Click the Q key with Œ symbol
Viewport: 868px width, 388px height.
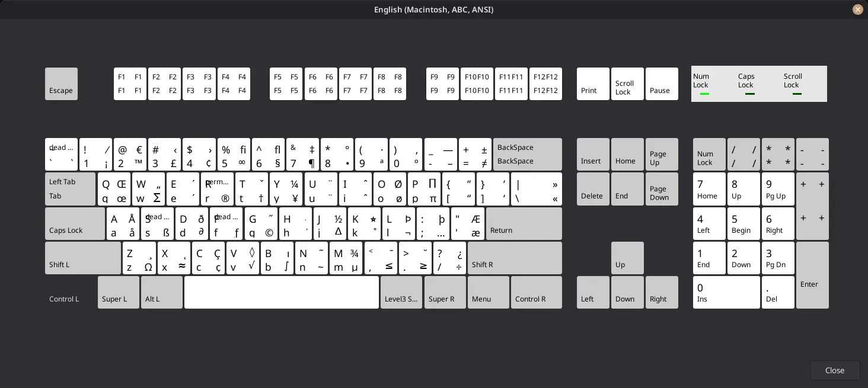[x=114, y=189]
